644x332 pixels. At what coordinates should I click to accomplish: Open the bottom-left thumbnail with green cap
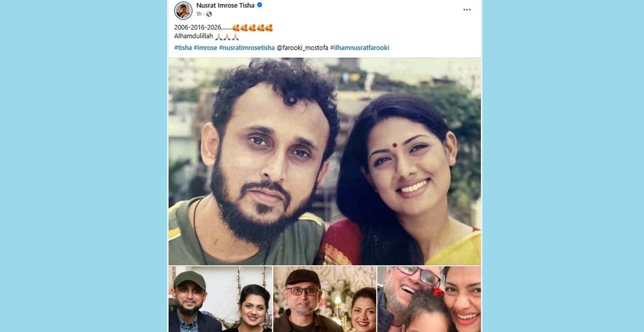(220, 299)
